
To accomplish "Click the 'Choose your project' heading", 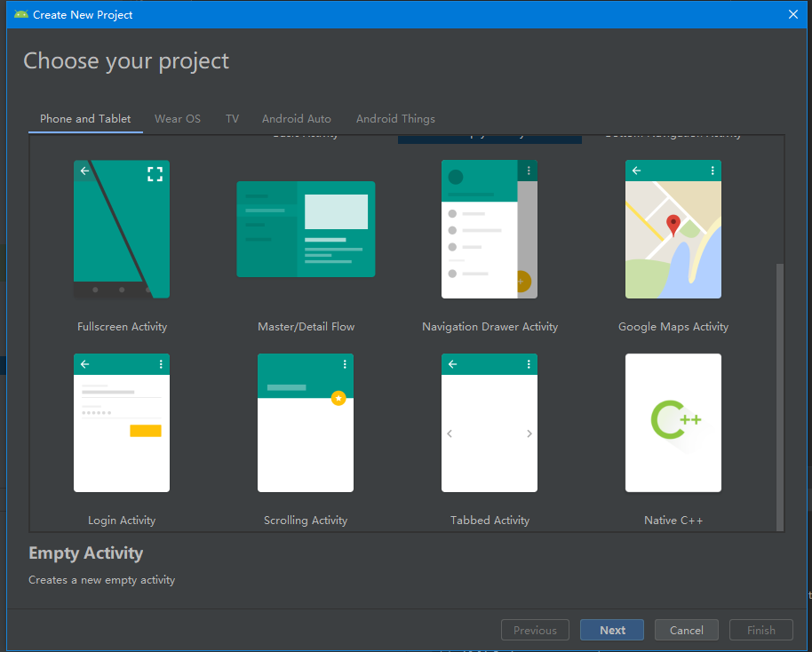I will pos(126,61).
